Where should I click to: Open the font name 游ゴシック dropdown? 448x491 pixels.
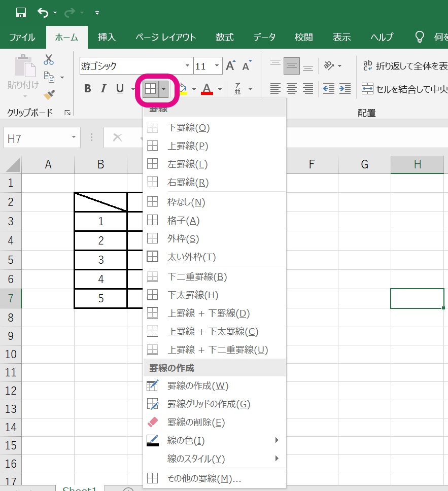point(187,66)
